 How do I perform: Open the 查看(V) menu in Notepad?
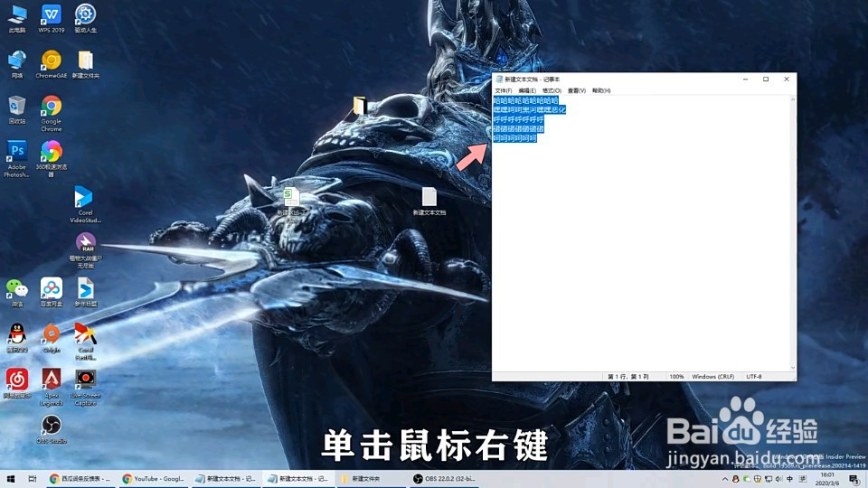pos(576,90)
